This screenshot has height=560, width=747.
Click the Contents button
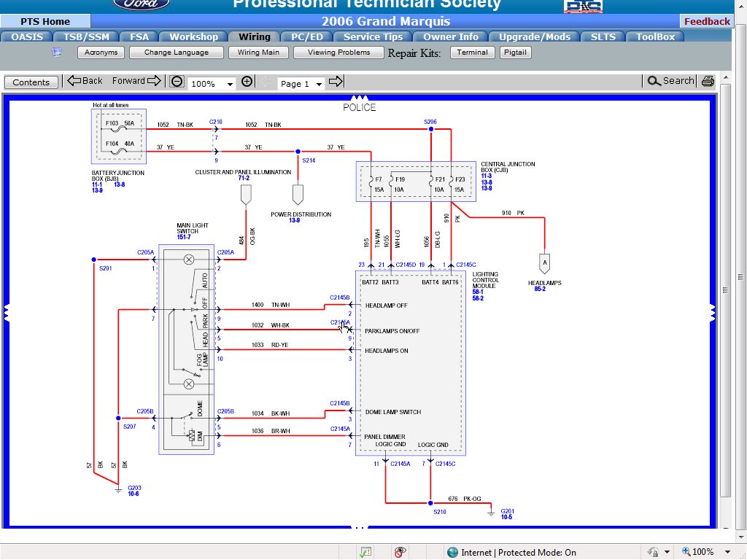click(31, 82)
